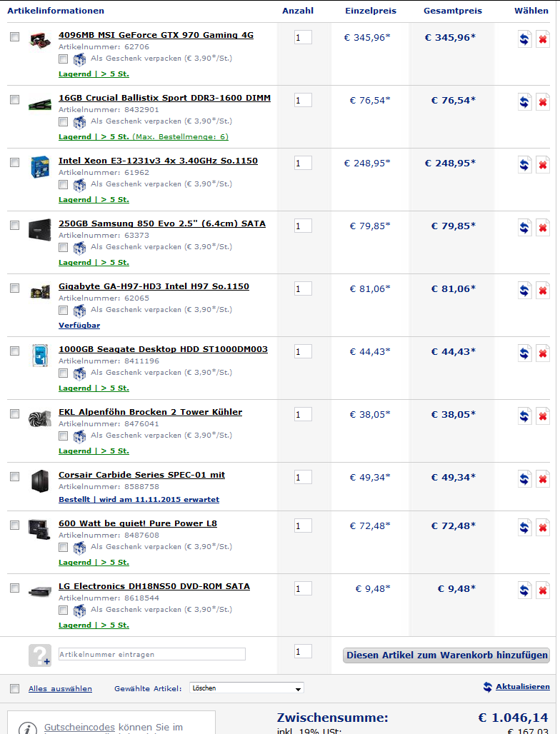This screenshot has height=734, width=560.
Task: Enable gift wrapping for 600 Watt be quiet! PSU
Action: pos(64,547)
